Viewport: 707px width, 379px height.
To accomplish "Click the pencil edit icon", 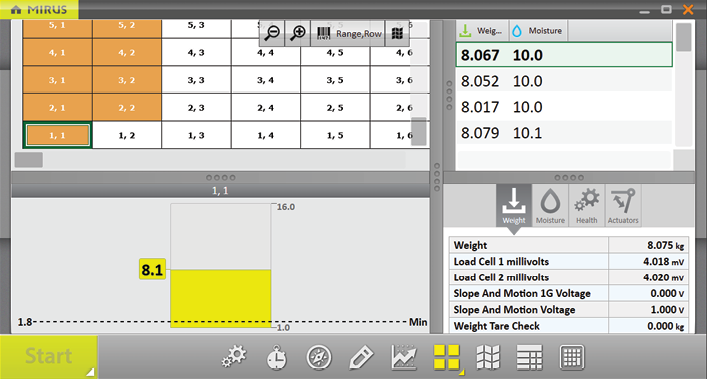I will 361,358.
